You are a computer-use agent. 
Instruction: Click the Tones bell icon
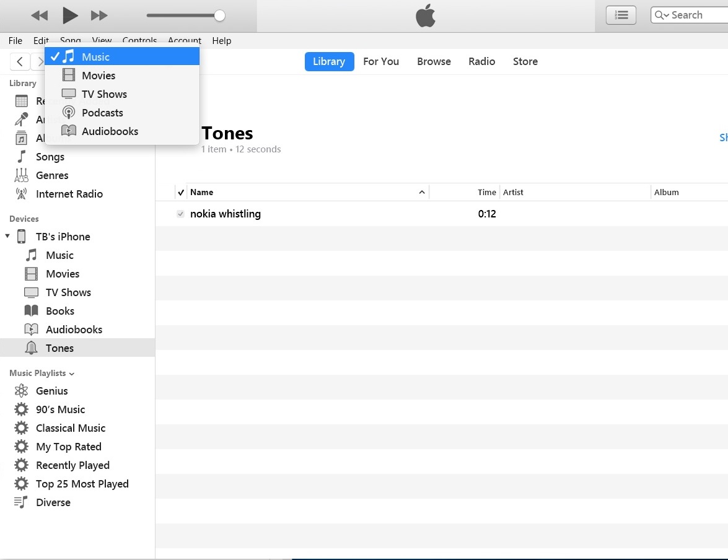[x=31, y=348]
